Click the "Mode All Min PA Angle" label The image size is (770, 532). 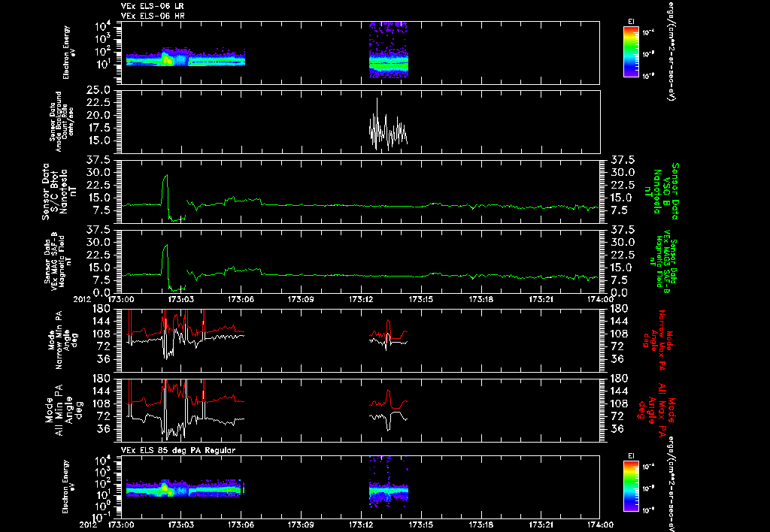point(65,409)
